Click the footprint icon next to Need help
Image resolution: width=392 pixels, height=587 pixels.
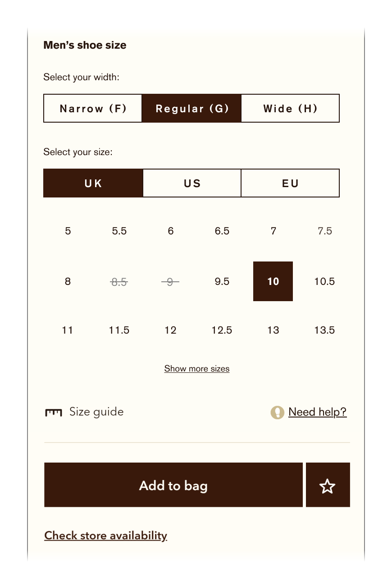click(277, 412)
